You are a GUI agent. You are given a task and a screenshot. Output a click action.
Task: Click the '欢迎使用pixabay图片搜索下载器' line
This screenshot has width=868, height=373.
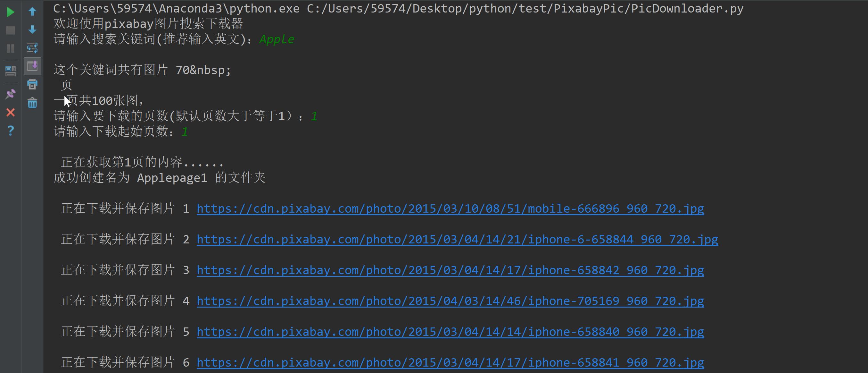pyautogui.click(x=148, y=24)
